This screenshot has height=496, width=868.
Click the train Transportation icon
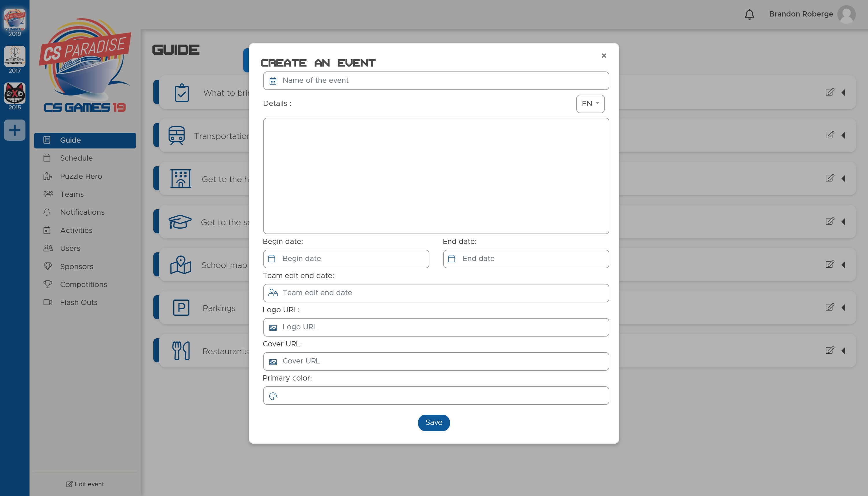(x=176, y=136)
